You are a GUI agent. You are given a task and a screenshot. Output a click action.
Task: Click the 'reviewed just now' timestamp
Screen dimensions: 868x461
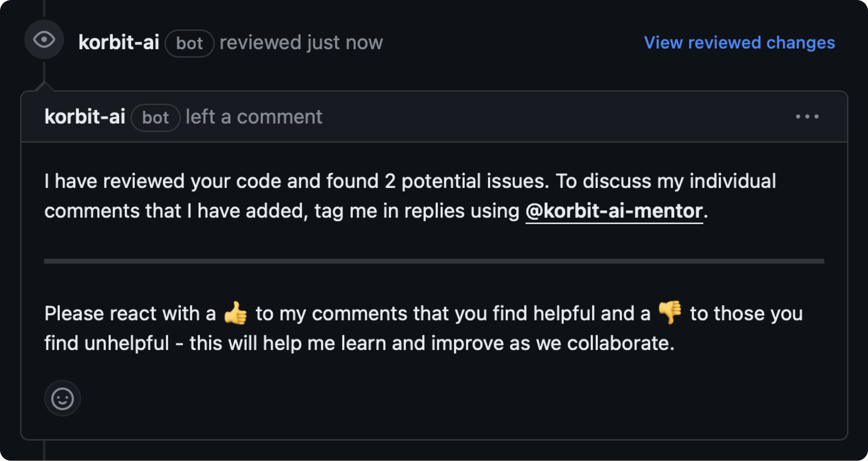301,43
